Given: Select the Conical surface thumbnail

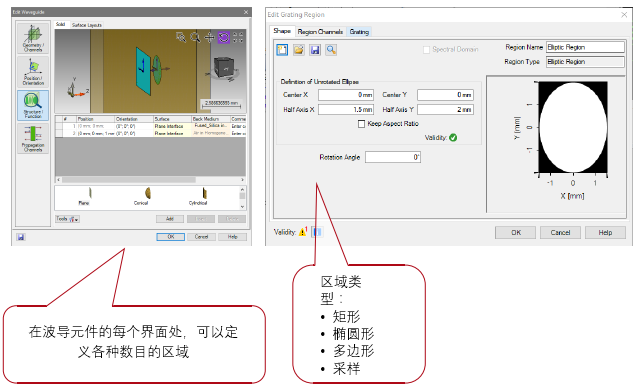Looking at the screenshot, I should coord(142,196).
